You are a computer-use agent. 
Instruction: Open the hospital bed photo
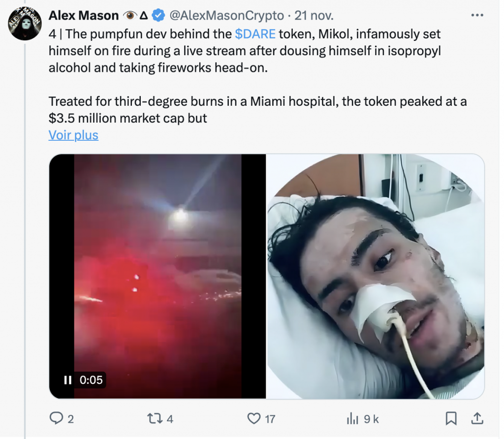(x=375, y=276)
